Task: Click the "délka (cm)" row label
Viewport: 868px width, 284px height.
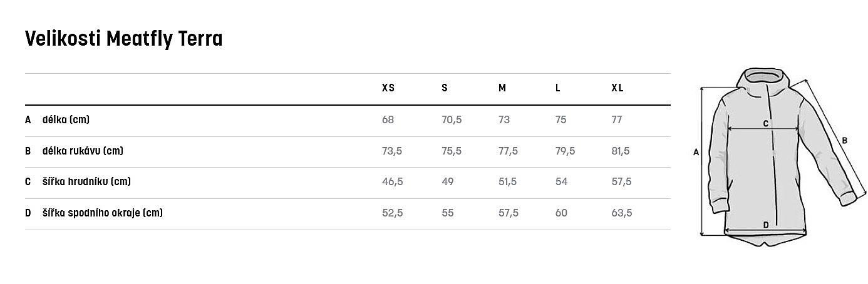Action: (x=61, y=119)
